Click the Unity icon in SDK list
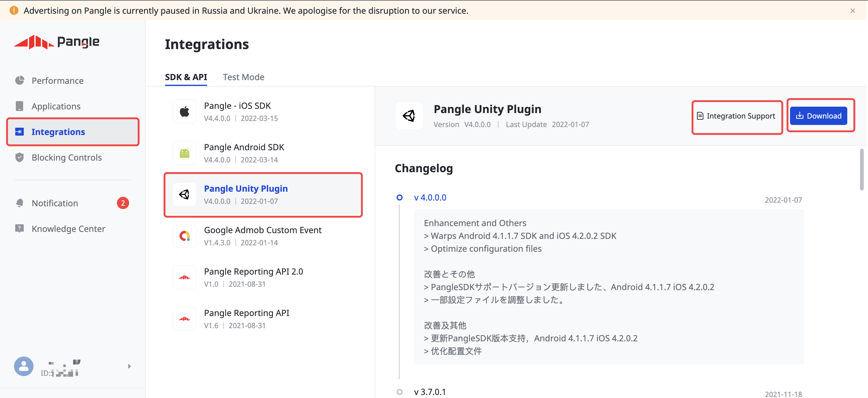The image size is (868, 398). [x=184, y=194]
